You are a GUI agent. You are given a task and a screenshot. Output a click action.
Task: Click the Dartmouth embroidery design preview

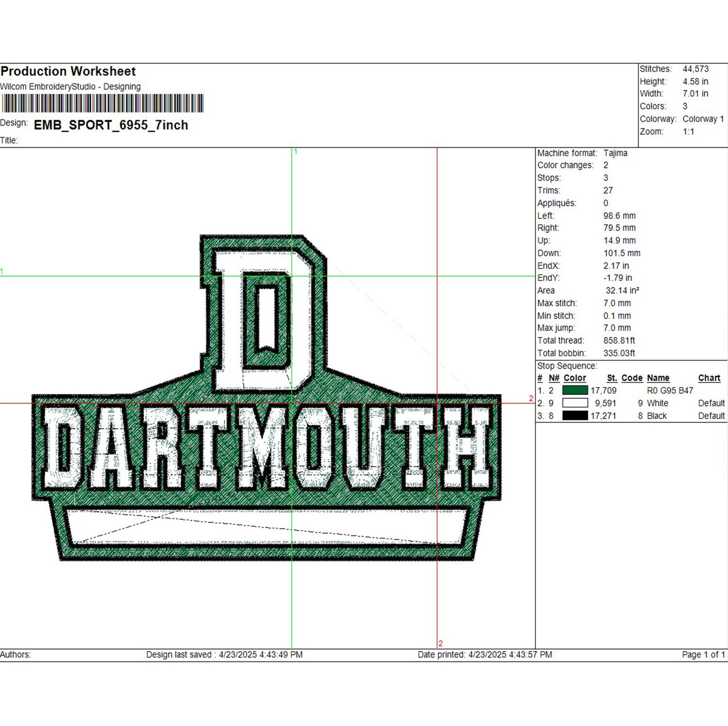pyautogui.click(x=266, y=398)
